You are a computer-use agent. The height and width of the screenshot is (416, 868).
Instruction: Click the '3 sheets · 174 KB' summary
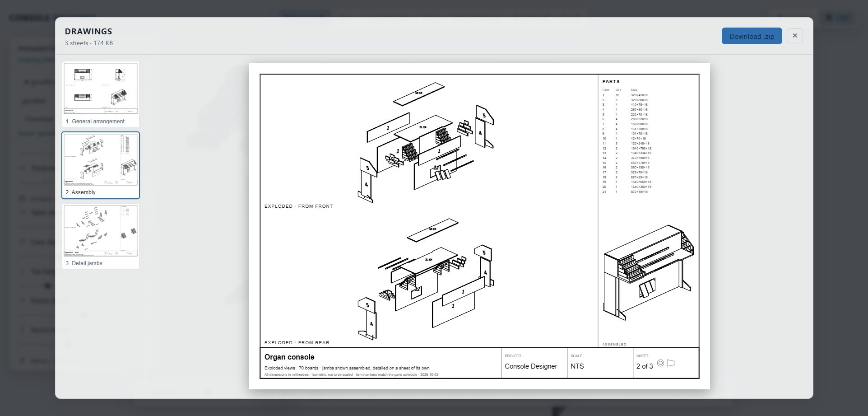pos(89,43)
